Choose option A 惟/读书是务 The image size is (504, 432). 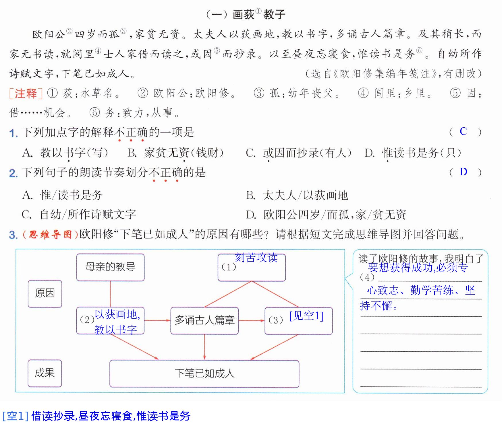(62, 195)
